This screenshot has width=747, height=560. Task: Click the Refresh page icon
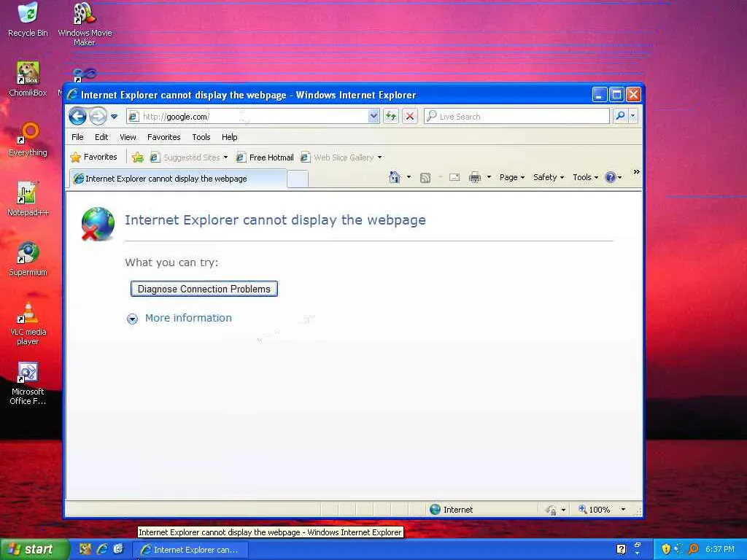pyautogui.click(x=391, y=116)
